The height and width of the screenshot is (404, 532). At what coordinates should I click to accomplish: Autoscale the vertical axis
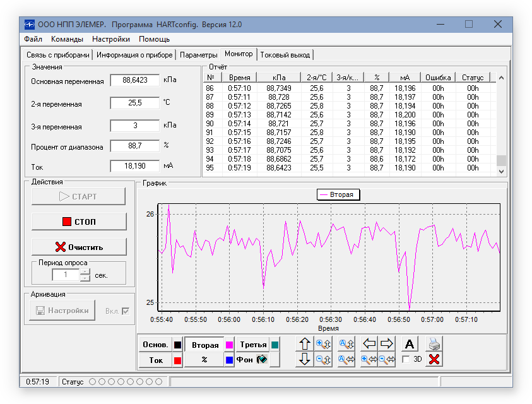tap(345, 343)
